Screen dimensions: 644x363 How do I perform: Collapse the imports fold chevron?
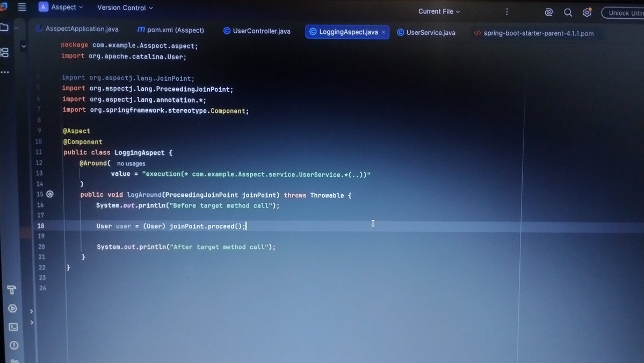(x=24, y=46)
